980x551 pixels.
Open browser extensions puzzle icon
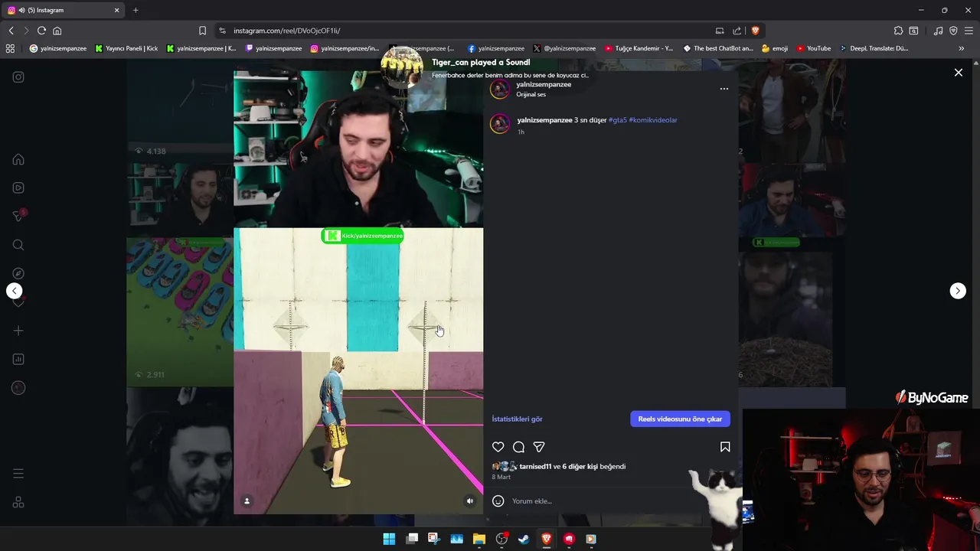tap(898, 31)
